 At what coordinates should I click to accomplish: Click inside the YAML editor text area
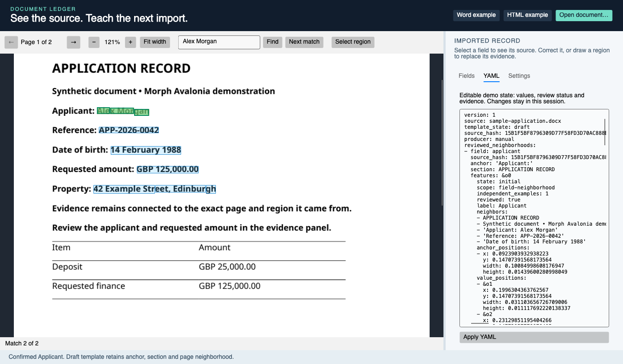534,218
